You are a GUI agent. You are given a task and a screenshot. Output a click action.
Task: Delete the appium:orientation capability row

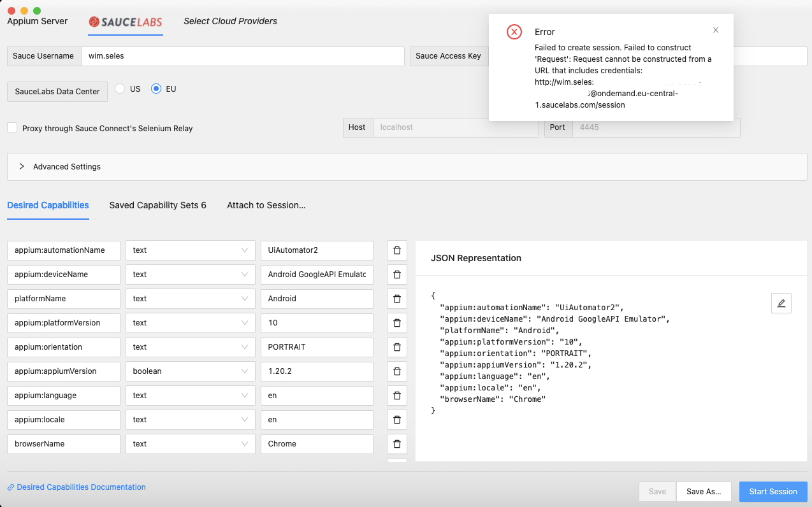click(396, 347)
